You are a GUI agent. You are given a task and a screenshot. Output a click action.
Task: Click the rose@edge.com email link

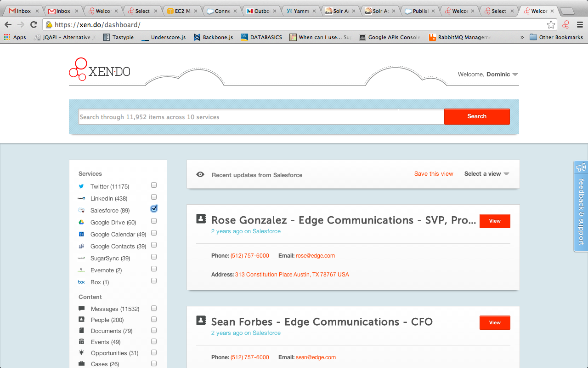[x=315, y=256]
